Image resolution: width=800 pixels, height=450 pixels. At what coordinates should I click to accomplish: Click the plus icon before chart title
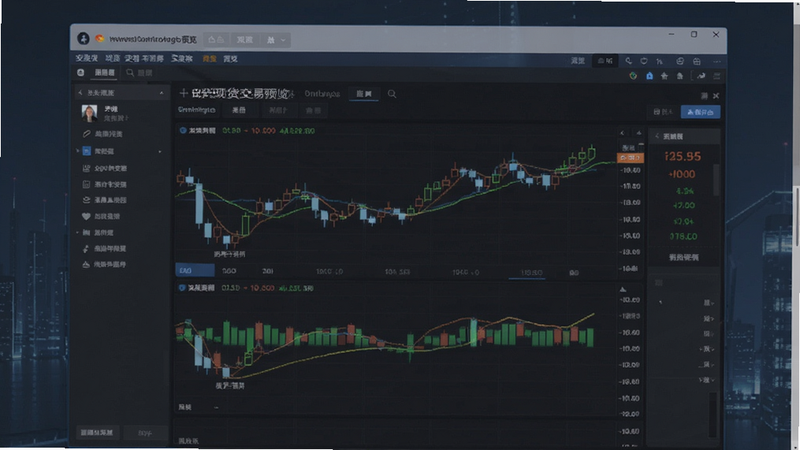pyautogui.click(x=184, y=93)
